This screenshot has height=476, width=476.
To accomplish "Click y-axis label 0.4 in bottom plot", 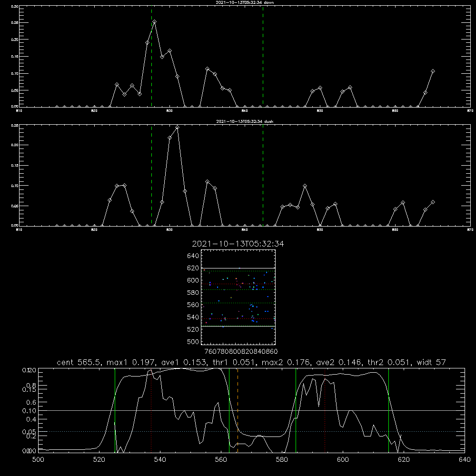I will tap(31, 419).
